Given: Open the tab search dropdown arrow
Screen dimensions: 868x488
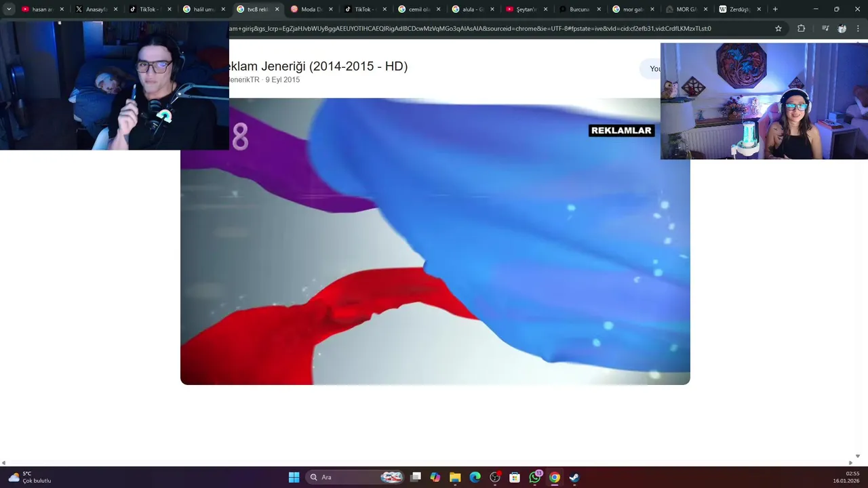Looking at the screenshot, I should click(9, 9).
